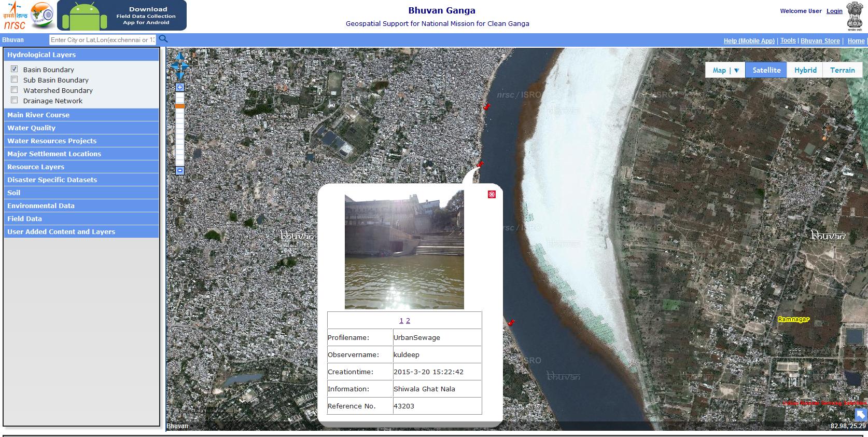Collapse the Hydrological Layers section
Image resolution: width=868 pixels, height=437 pixels.
coord(81,54)
